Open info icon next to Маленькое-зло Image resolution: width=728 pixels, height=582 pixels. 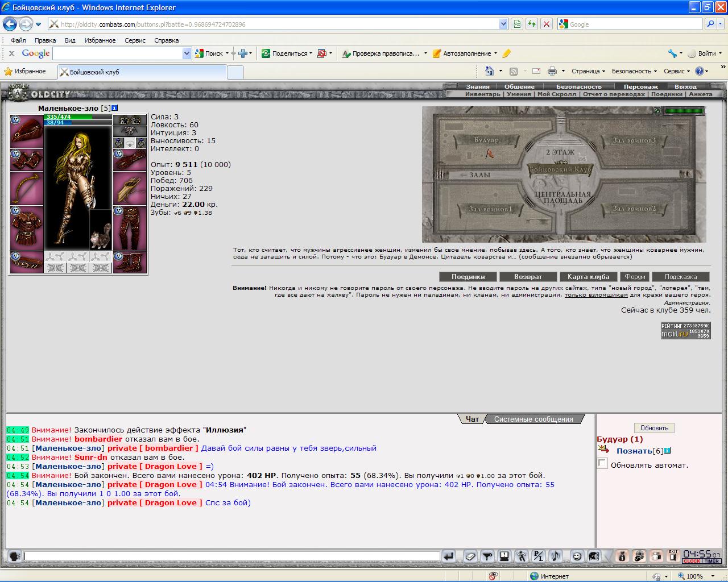[114, 107]
